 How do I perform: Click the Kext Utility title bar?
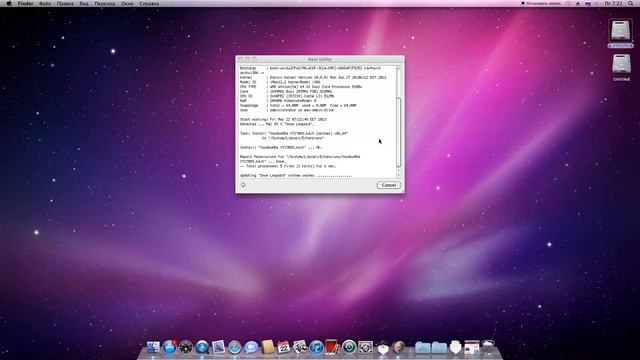pyautogui.click(x=320, y=59)
